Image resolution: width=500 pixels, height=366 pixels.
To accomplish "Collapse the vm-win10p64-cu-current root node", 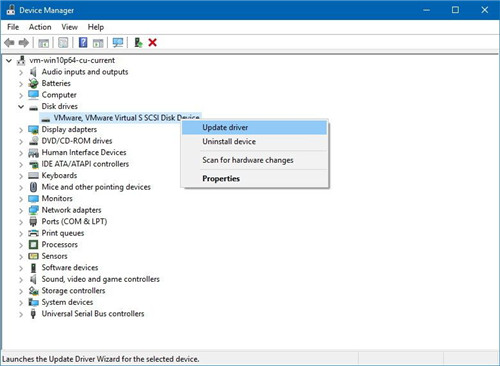I will pos(9,61).
